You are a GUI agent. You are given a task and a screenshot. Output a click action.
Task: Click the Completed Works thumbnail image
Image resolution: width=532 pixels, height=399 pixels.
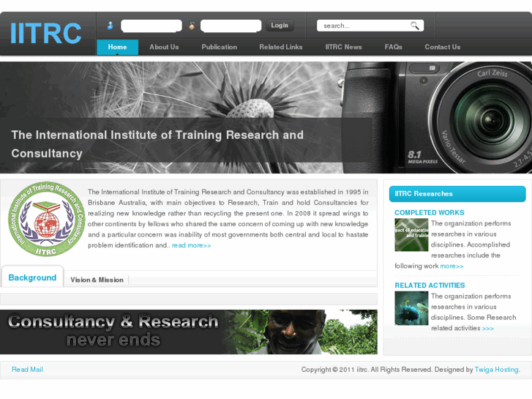click(x=411, y=235)
